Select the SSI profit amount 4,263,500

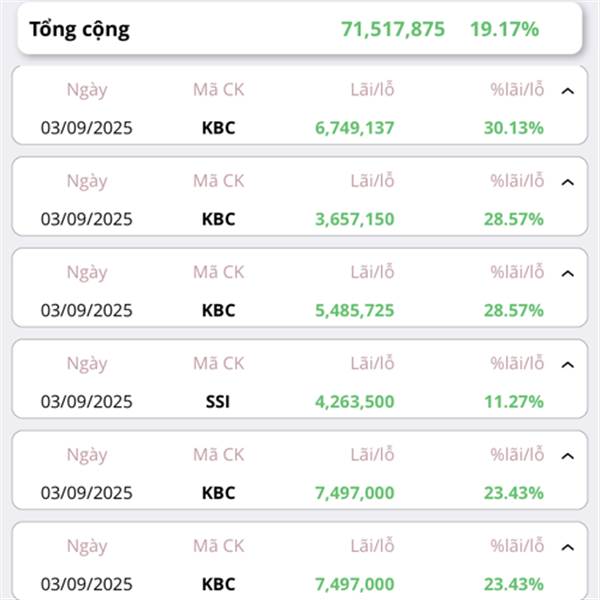[x=354, y=402]
